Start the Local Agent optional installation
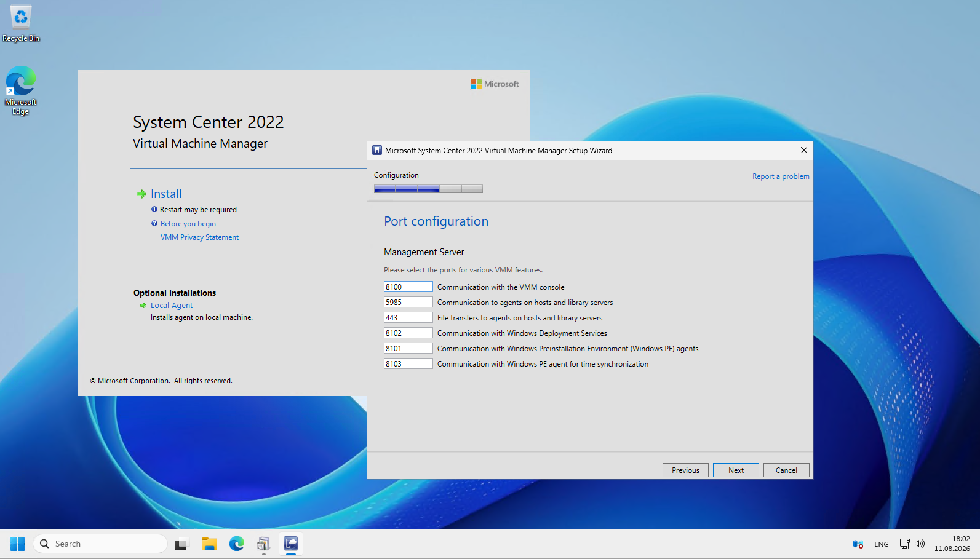980x559 pixels. (x=172, y=306)
